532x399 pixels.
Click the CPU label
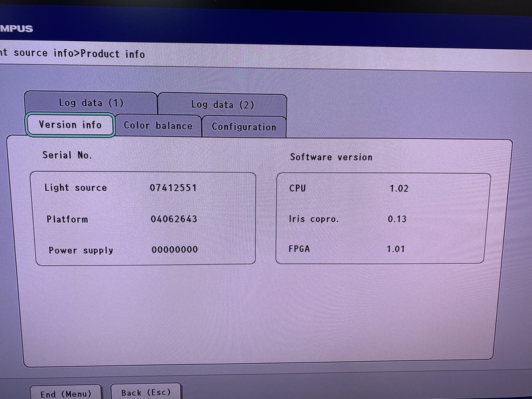297,188
